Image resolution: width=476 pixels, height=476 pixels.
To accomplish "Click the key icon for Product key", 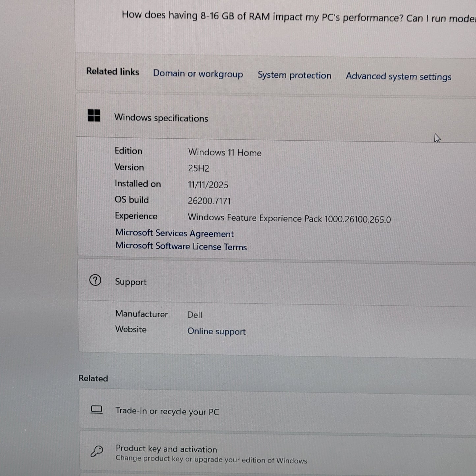I will 97,451.
